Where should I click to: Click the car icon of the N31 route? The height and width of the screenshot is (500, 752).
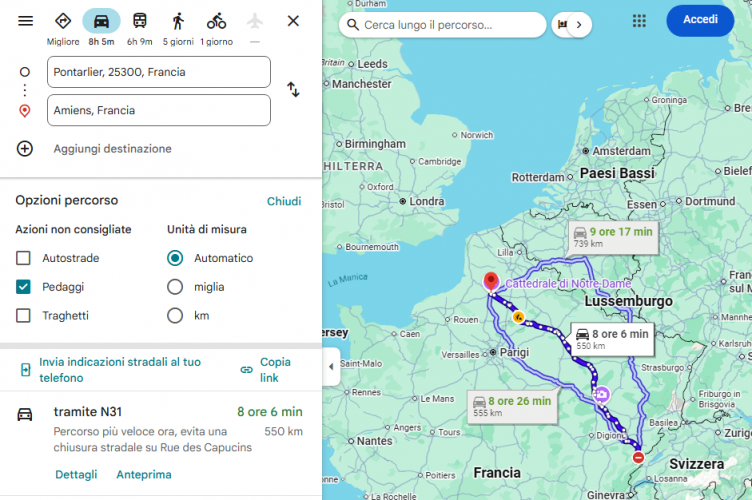click(x=25, y=414)
